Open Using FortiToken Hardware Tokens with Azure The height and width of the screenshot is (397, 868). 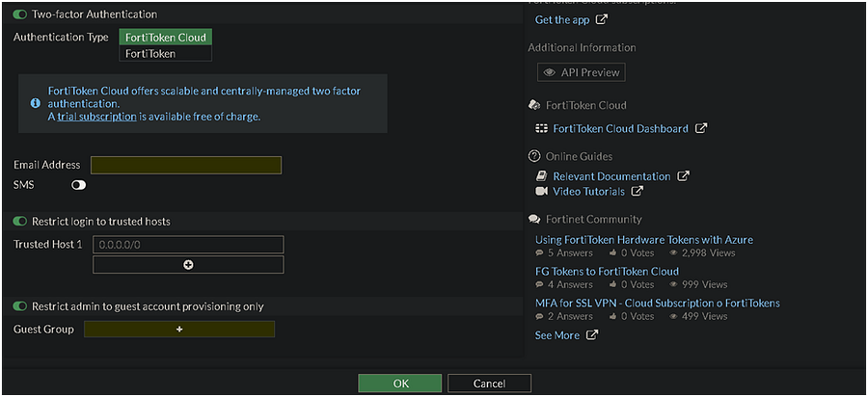(644, 240)
